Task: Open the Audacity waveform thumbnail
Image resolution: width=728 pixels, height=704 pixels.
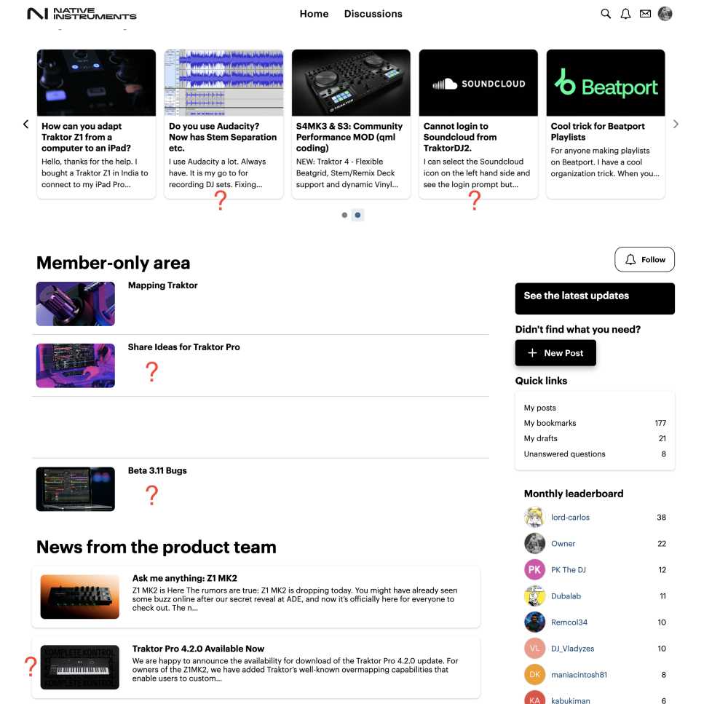Action: (223, 83)
